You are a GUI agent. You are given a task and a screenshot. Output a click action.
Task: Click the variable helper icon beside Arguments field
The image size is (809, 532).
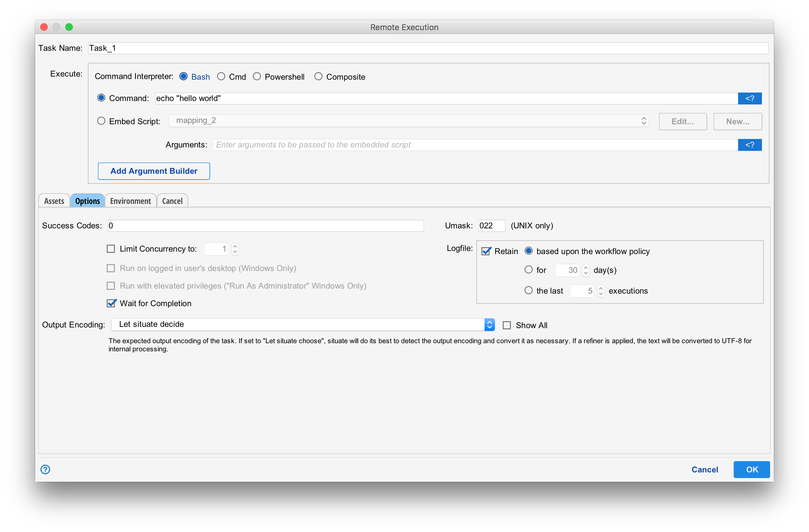(x=750, y=145)
